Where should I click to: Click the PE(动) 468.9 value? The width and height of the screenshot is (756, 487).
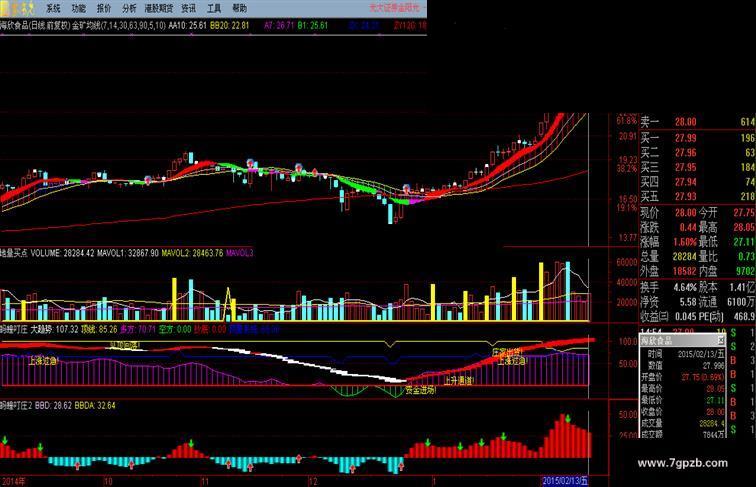tap(744, 316)
